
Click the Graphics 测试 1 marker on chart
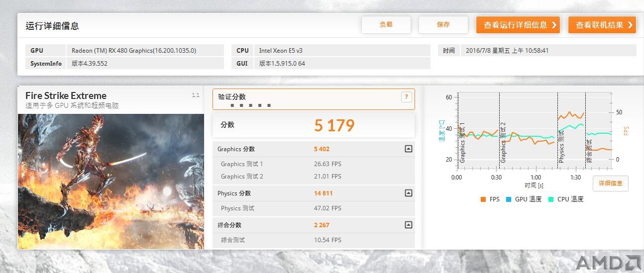[462, 142]
